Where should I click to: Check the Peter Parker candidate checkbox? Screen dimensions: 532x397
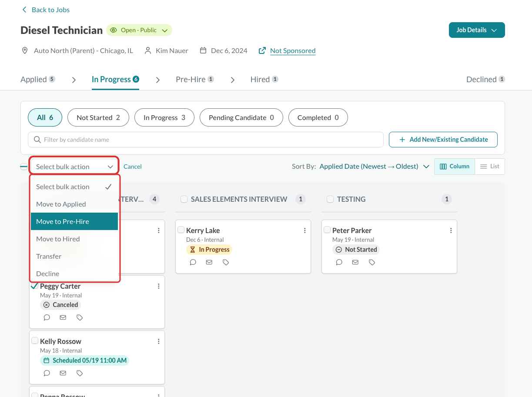327,230
